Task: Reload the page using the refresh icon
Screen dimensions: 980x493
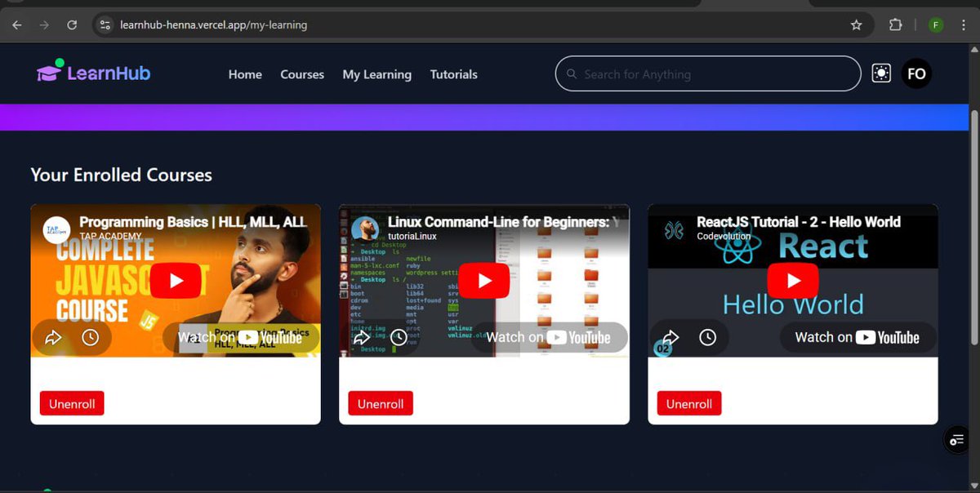Action: click(72, 25)
